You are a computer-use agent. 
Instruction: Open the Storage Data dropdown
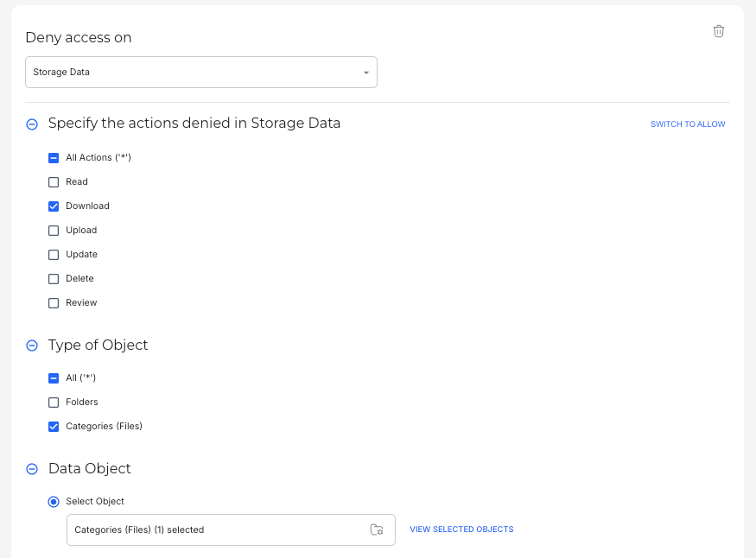tap(200, 73)
